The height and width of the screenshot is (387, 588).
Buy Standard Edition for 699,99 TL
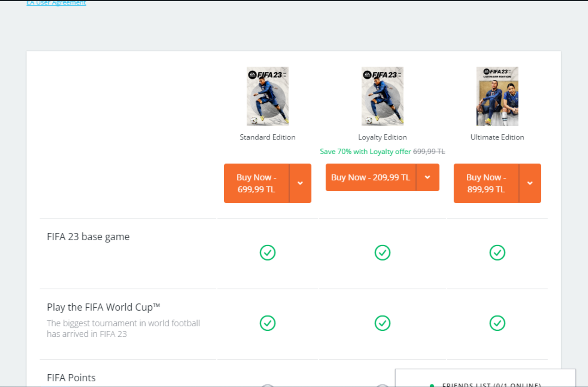click(257, 183)
